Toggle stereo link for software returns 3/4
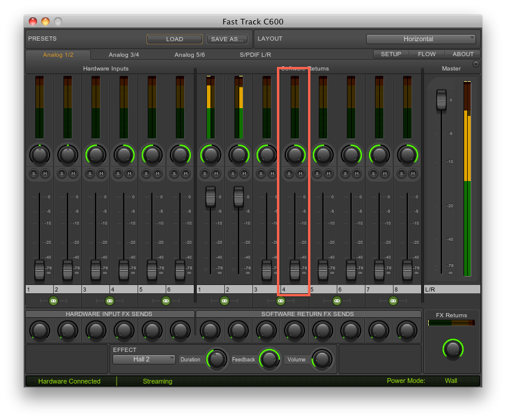Screen dimensions: 506x420 [x=281, y=301]
